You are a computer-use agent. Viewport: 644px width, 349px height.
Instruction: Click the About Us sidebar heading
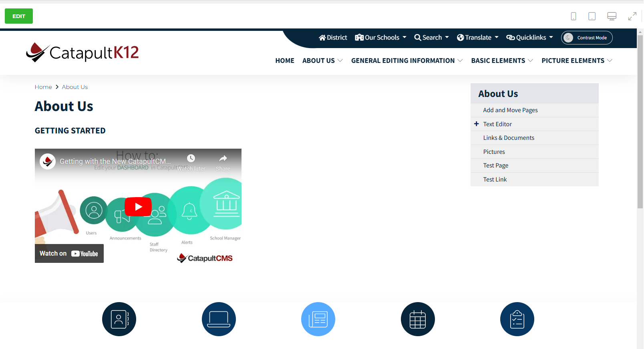click(498, 94)
